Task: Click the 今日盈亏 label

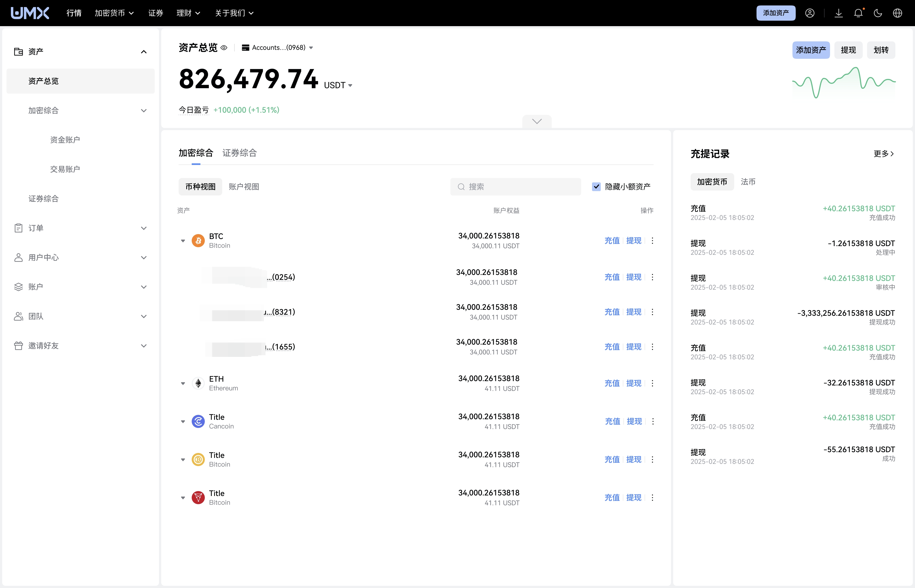Action: [194, 110]
